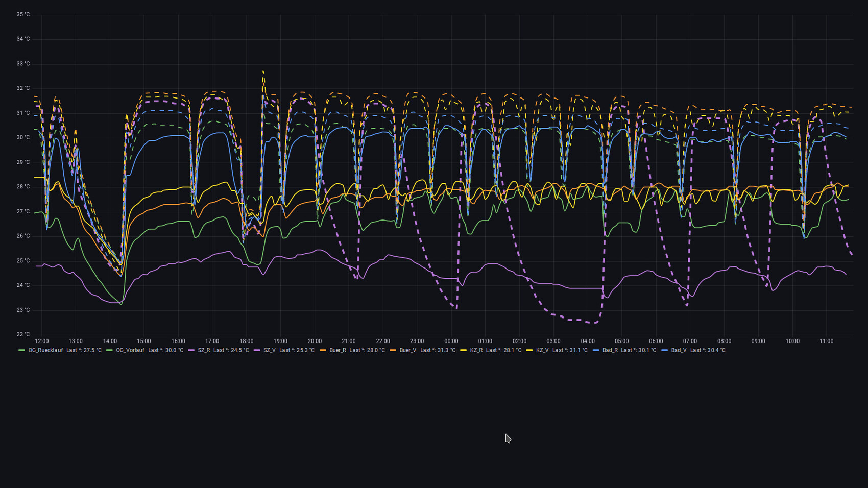Image resolution: width=868 pixels, height=488 pixels.
Task: Click the KZ_R legend label
Action: 476,350
